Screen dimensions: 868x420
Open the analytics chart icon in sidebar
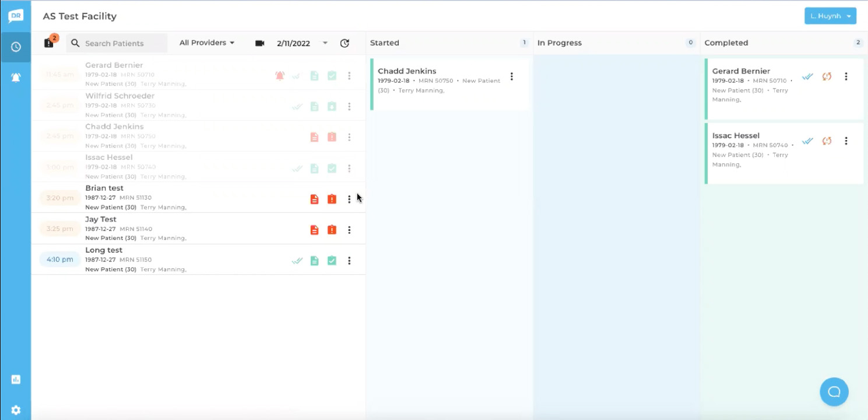[x=16, y=380]
